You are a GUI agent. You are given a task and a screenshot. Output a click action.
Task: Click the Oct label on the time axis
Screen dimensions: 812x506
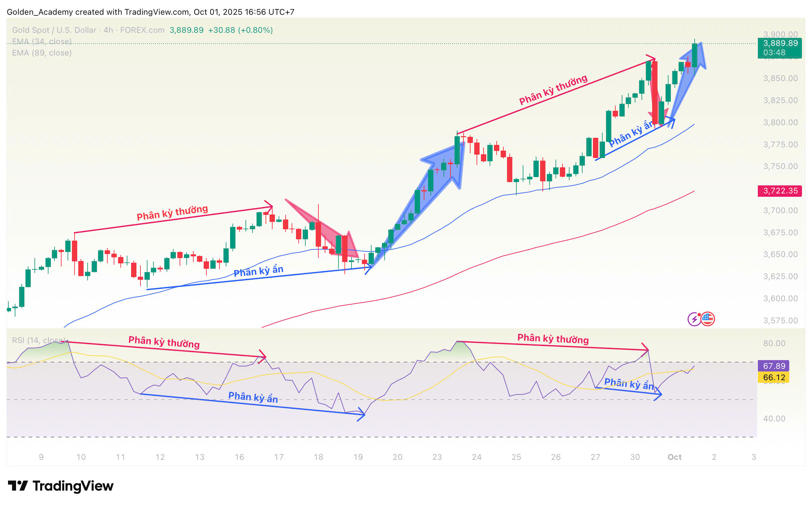click(674, 457)
